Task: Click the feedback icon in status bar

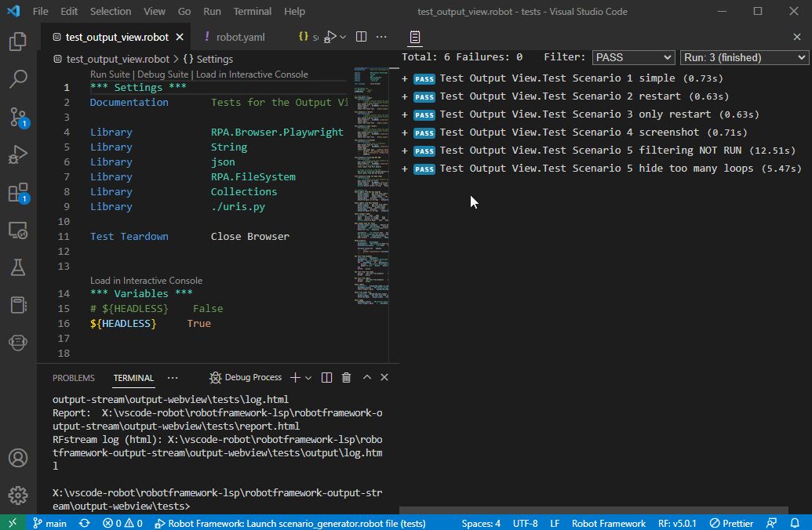Action: tap(772, 523)
